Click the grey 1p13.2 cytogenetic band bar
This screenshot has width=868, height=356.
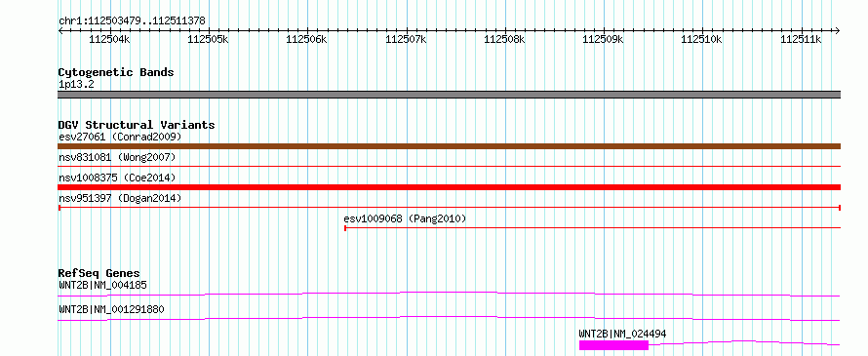click(449, 95)
